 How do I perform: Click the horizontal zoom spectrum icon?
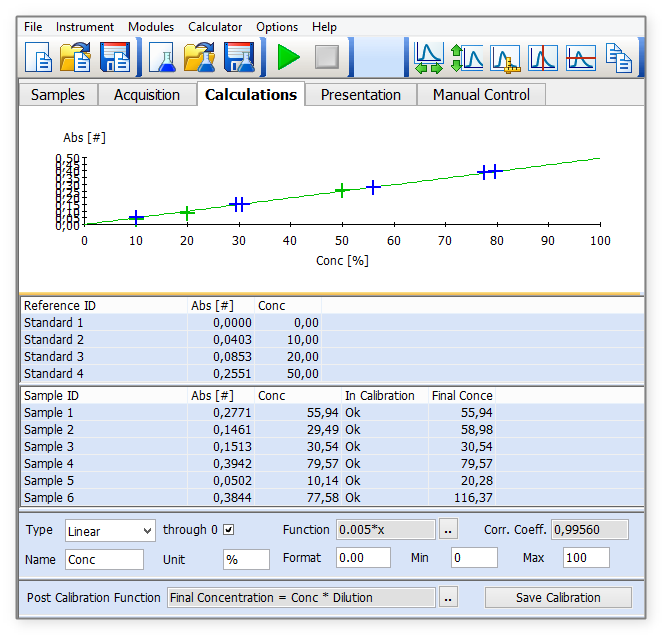429,58
